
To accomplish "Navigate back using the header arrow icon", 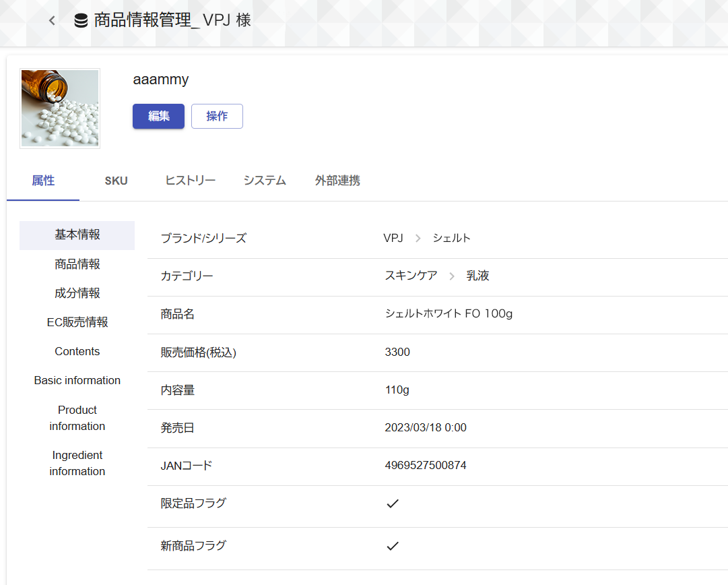I will (52, 20).
